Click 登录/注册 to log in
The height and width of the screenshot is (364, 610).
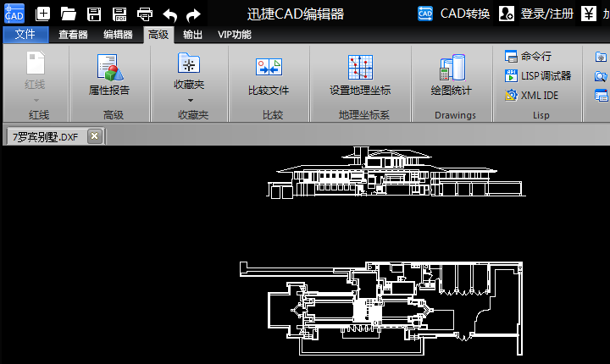(536, 14)
